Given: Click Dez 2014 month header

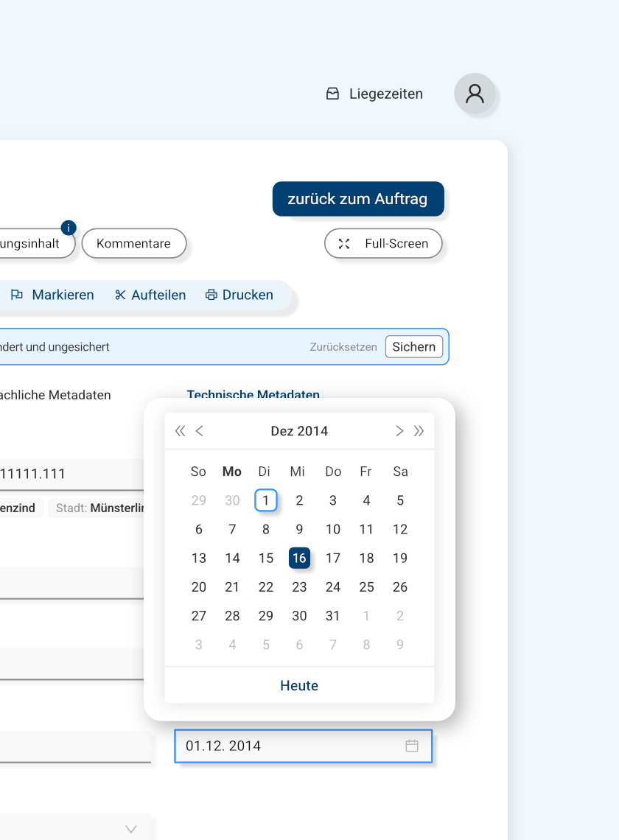Looking at the screenshot, I should click(299, 431).
